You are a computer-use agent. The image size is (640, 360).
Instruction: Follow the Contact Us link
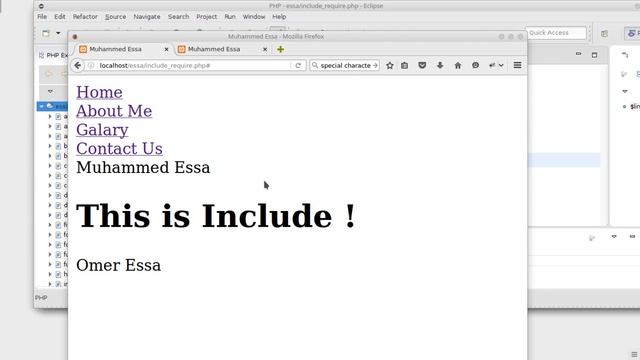[119, 149]
